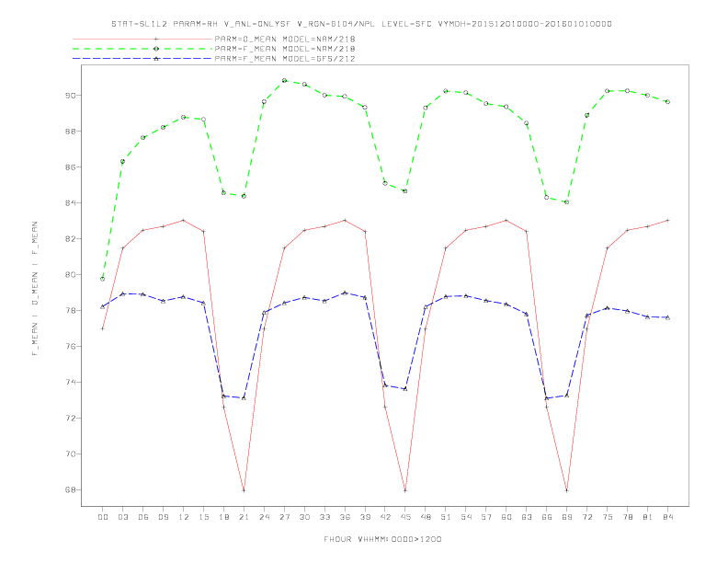Click x-axis tick label 15

point(204,517)
